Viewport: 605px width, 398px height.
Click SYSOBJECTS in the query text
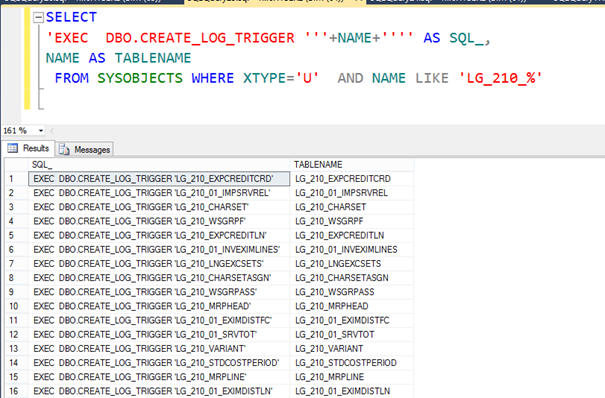tap(140, 78)
